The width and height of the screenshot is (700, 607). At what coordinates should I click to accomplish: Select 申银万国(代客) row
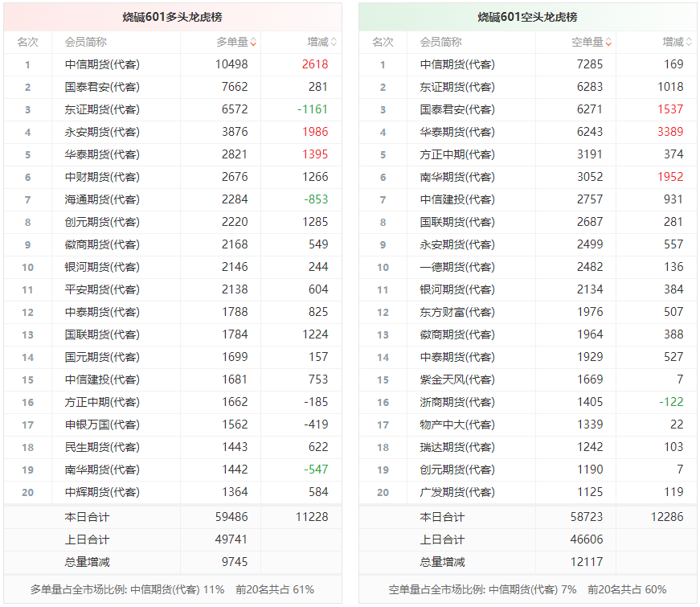[173, 424]
